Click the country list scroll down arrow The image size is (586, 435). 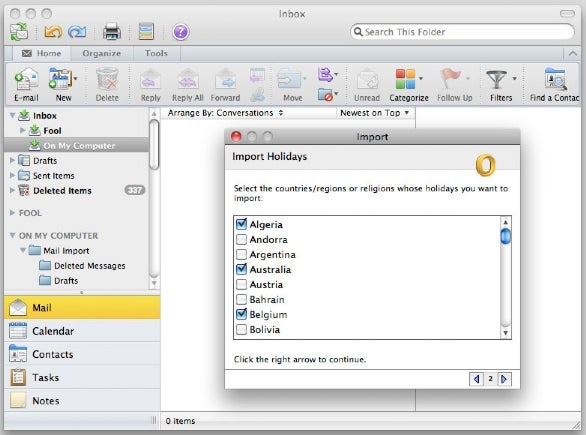(x=505, y=333)
